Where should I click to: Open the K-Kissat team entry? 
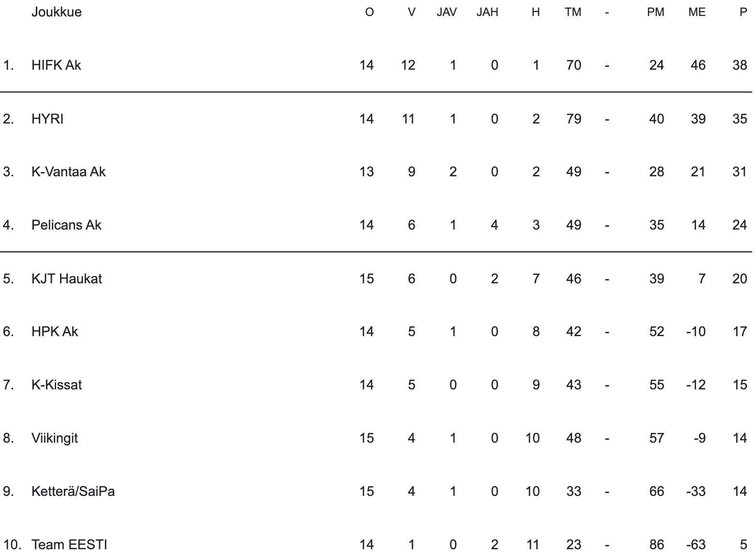tap(57, 385)
